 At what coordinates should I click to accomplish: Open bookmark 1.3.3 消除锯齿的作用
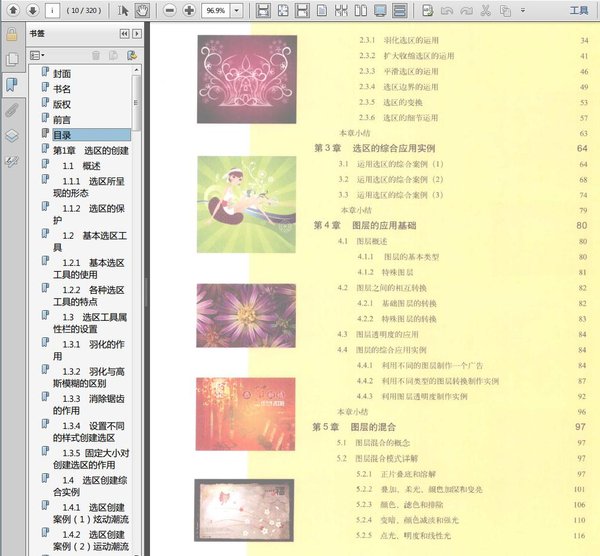(89, 404)
